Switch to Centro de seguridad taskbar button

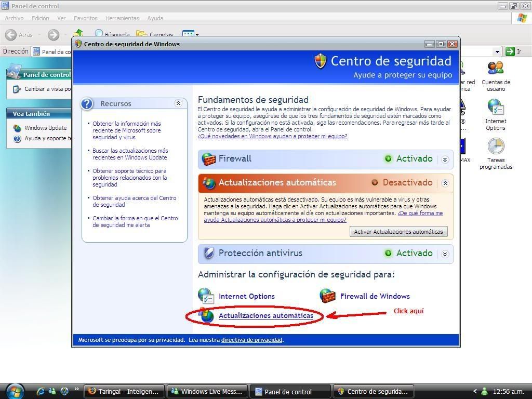click(x=373, y=392)
